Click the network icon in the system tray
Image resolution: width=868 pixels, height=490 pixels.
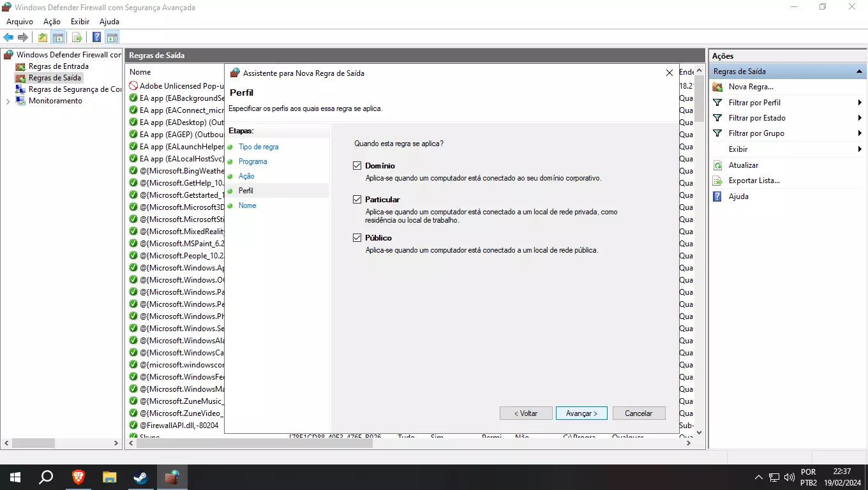pos(774,477)
